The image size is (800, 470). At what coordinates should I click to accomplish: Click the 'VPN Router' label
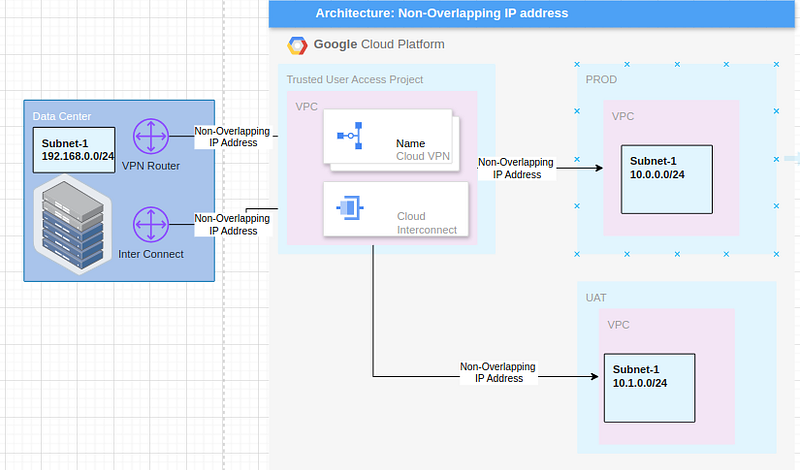point(151,166)
